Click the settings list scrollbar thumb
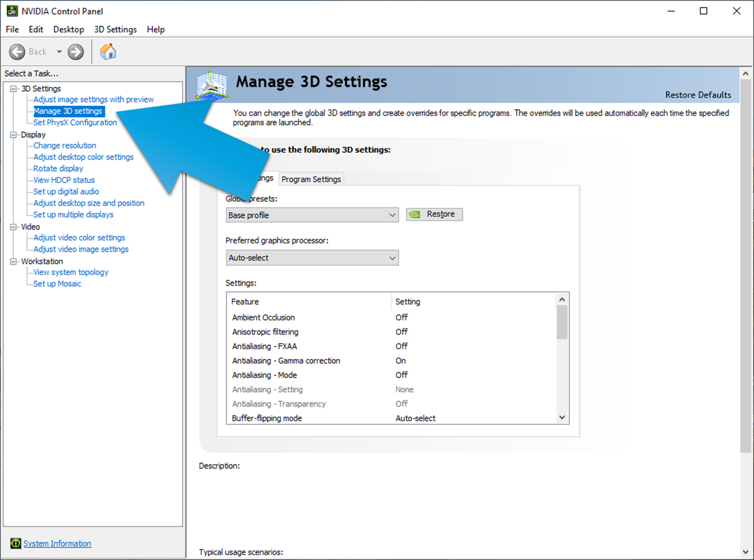 tap(562, 322)
